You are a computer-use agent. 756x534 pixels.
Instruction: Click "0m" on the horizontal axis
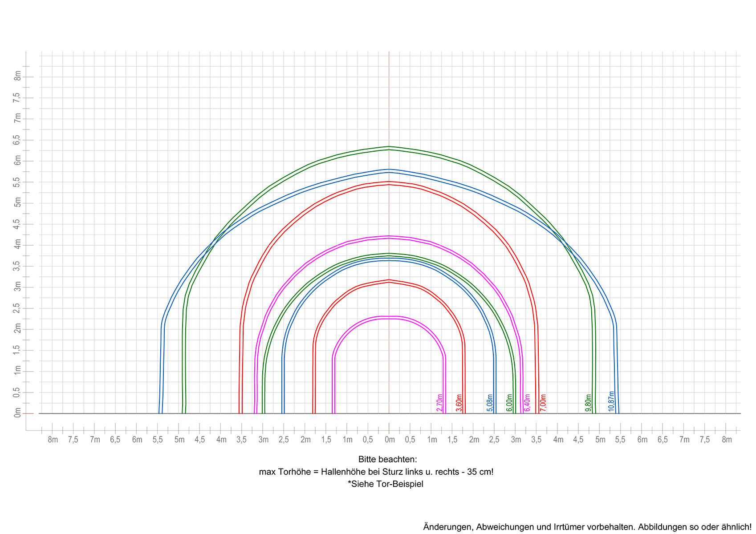[x=390, y=440]
